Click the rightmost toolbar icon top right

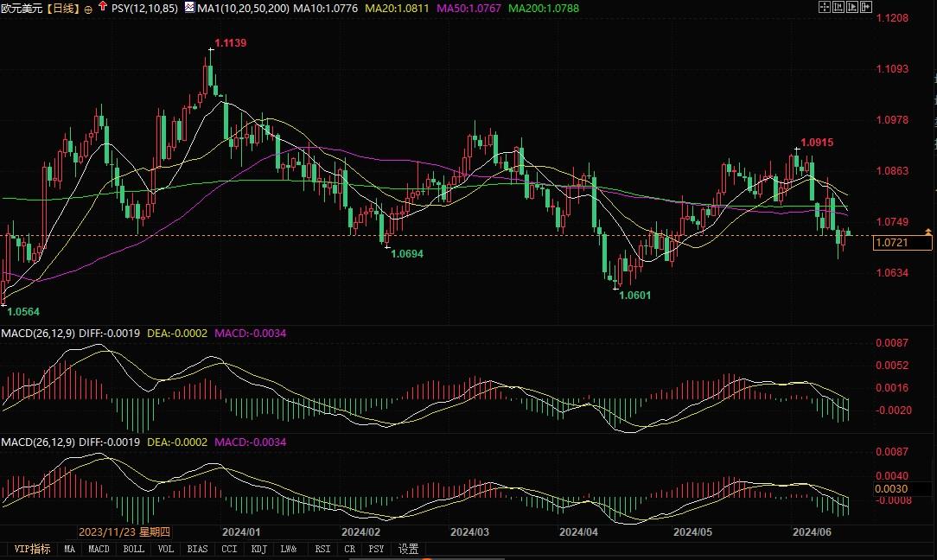click(864, 7)
